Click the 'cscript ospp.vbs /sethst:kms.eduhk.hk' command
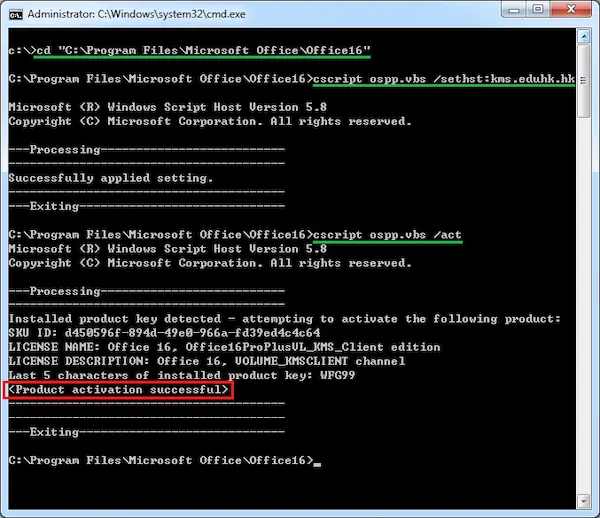 point(444,79)
